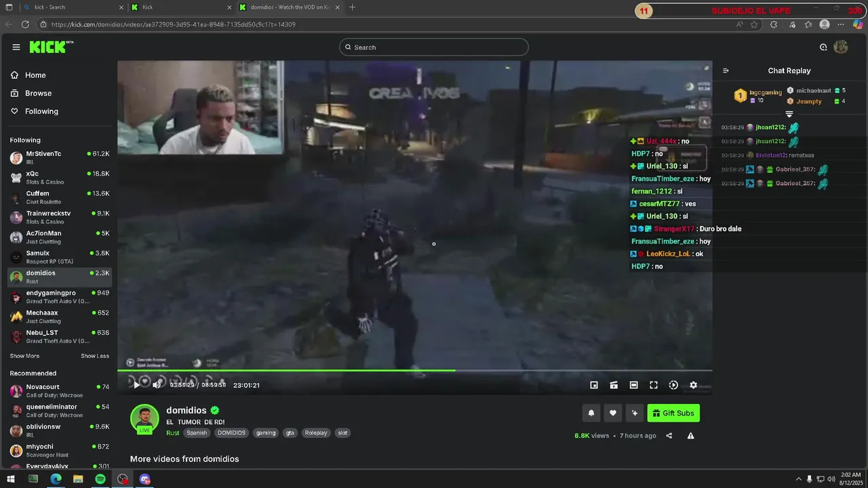The image size is (868, 488).
Task: Click the KICK logo
Action: (x=51, y=47)
